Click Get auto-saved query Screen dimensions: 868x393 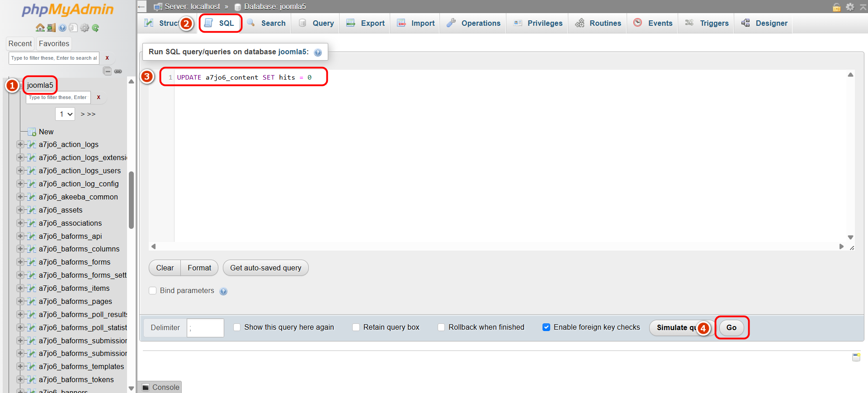(x=266, y=268)
